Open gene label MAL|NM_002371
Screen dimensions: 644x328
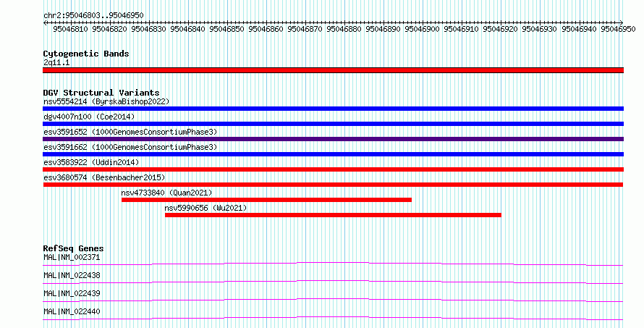coord(72,257)
